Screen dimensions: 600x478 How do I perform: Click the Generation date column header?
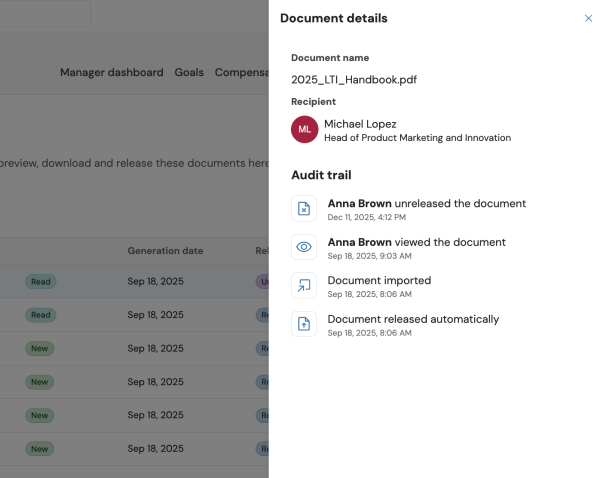(165, 251)
